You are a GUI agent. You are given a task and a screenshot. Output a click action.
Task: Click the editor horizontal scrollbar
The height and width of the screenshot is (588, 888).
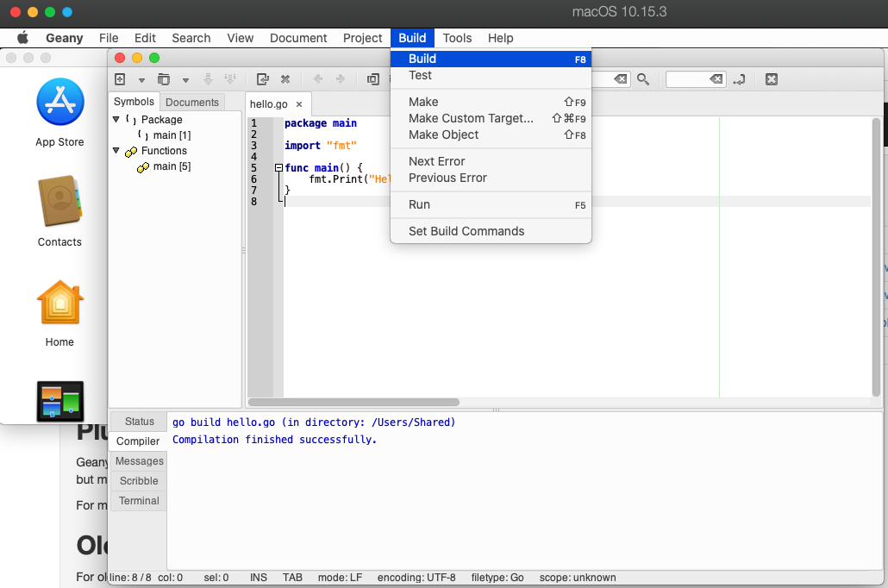tap(354, 402)
